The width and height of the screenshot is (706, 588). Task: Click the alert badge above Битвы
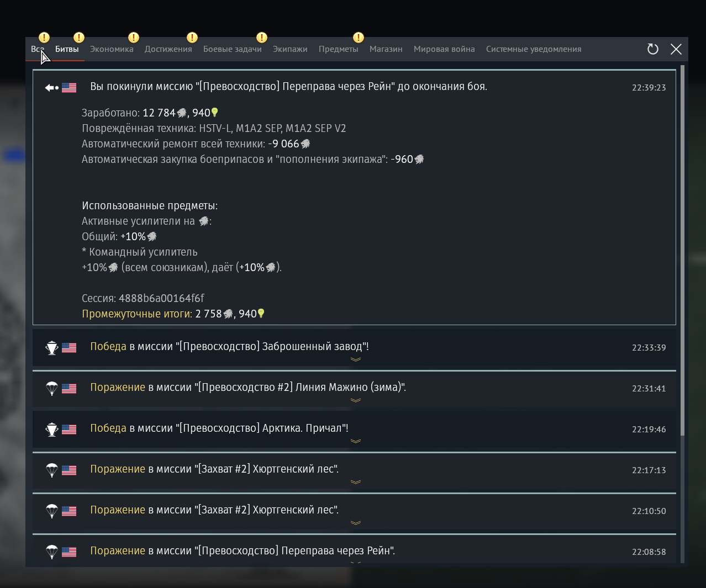(x=79, y=38)
